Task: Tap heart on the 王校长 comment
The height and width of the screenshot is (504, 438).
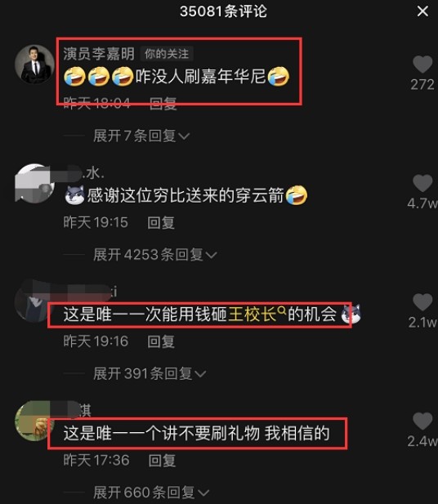Action: pos(422,301)
